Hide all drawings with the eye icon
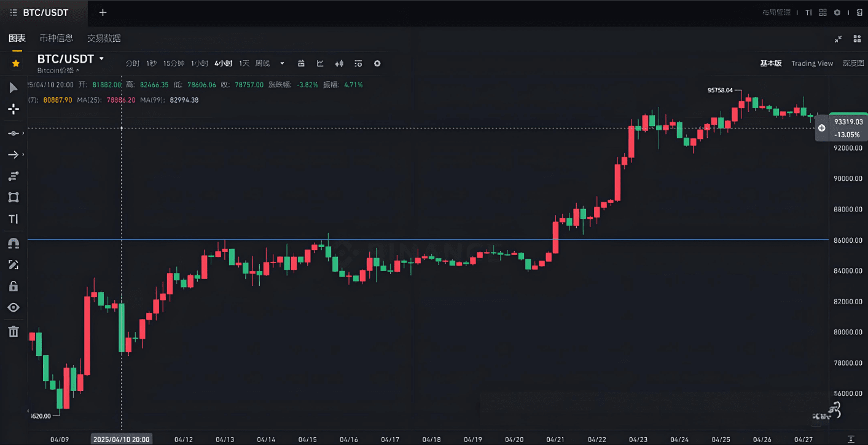 (x=14, y=308)
